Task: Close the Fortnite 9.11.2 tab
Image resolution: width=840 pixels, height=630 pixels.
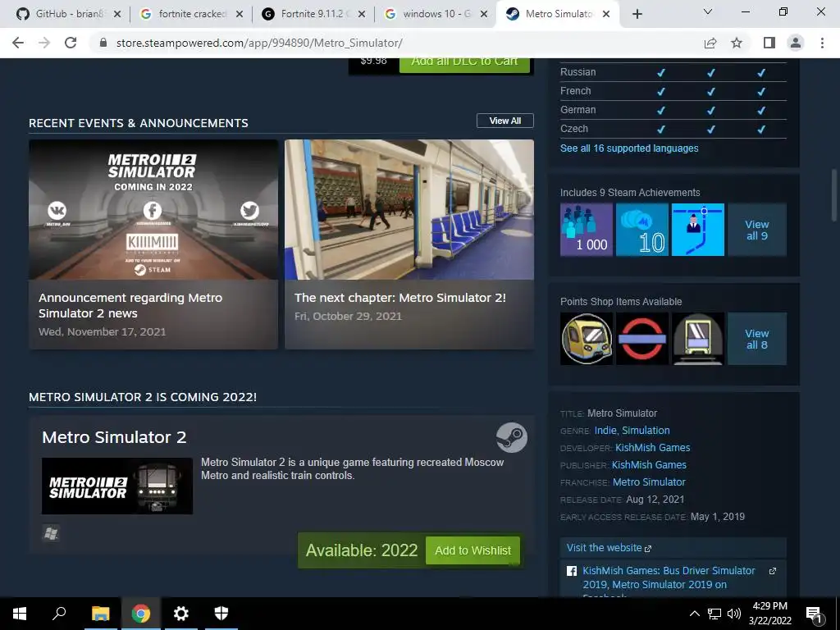Action: click(362, 14)
